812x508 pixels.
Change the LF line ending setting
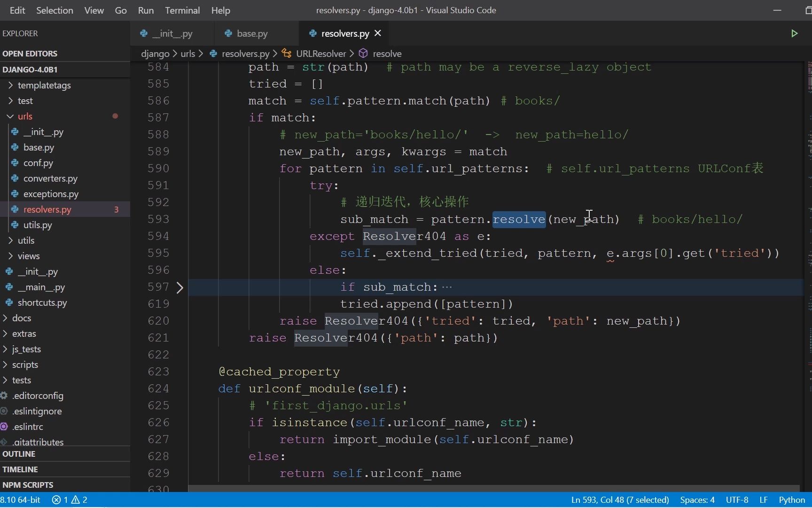(763, 500)
